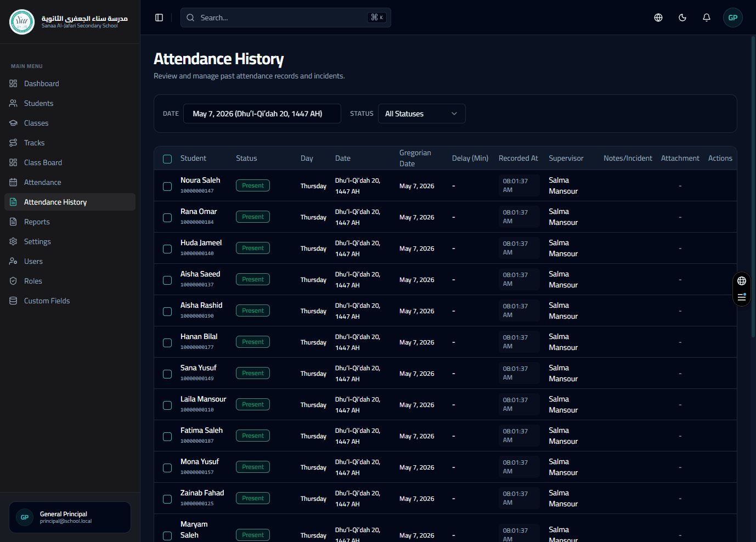Click the page vertical scrollbar
This screenshot has height=542, width=756.
(x=753, y=187)
